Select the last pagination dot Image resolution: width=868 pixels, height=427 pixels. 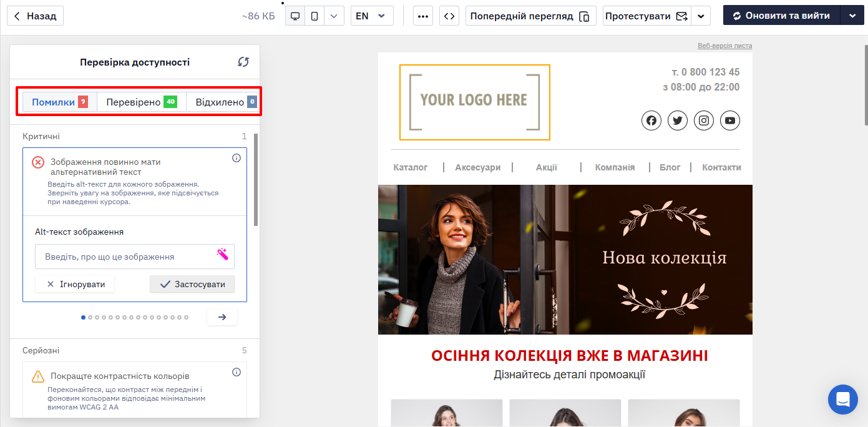click(186, 317)
